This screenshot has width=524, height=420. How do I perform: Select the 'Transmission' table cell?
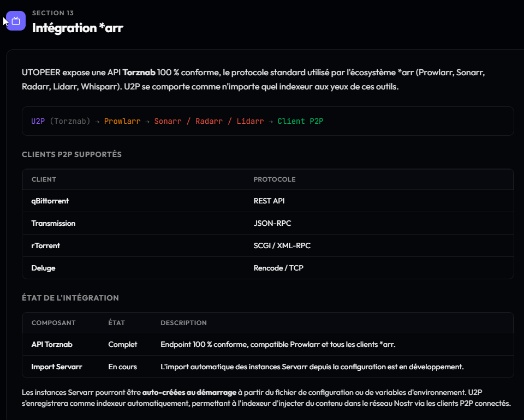point(53,223)
